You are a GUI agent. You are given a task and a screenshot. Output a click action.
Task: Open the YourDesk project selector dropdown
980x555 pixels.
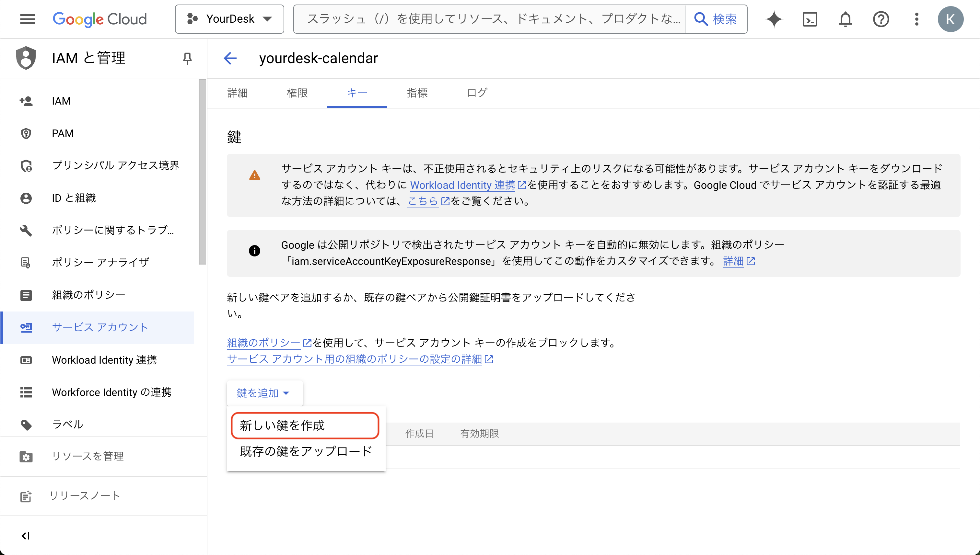click(229, 19)
